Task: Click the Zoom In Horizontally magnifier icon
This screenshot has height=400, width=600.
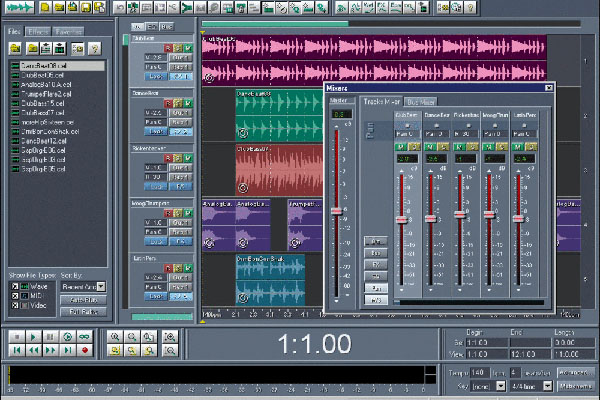Action: click(117, 338)
